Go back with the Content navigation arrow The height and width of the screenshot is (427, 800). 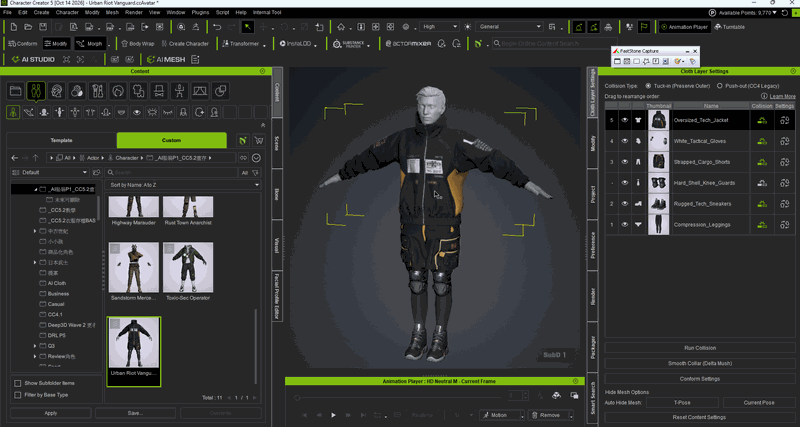(x=15, y=158)
